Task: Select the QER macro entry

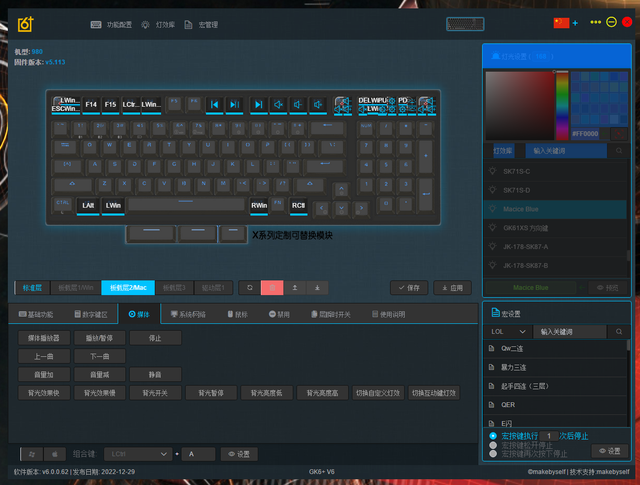Action: 555,405
